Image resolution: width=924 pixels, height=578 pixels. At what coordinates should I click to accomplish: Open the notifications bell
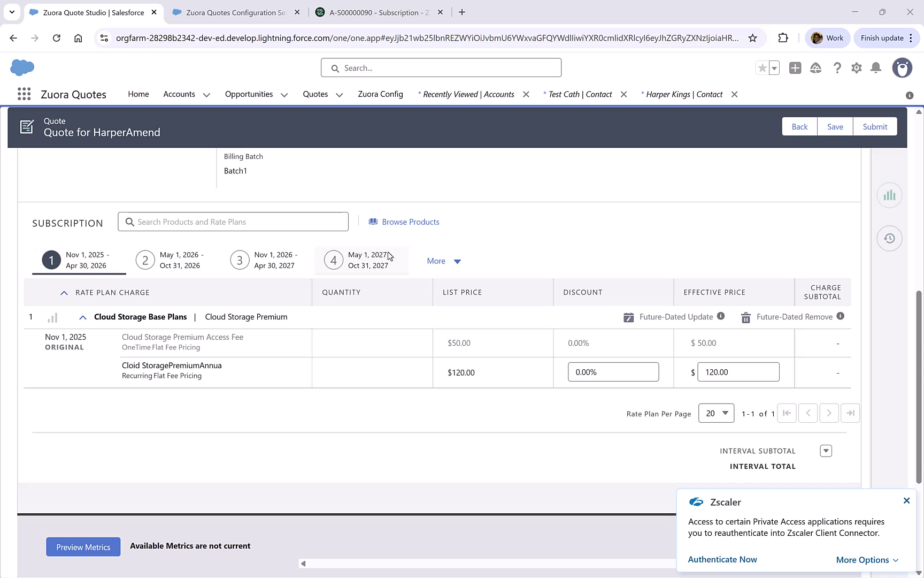point(875,68)
